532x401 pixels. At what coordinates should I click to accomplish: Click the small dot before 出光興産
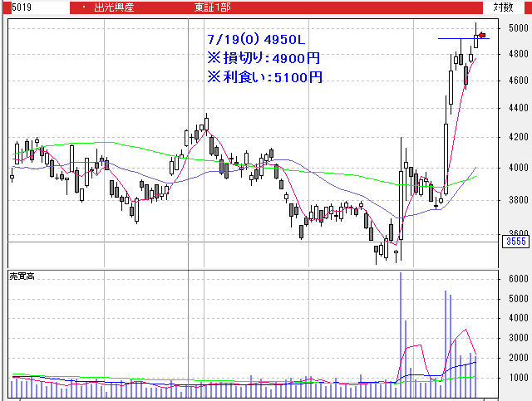[x=83, y=7]
